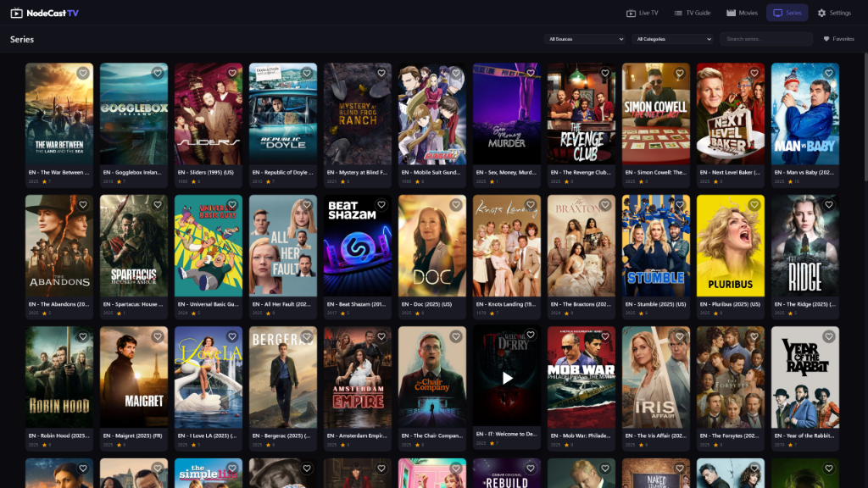Click the NodeCast TV logo icon
This screenshot has height=488, width=868.
(x=17, y=13)
